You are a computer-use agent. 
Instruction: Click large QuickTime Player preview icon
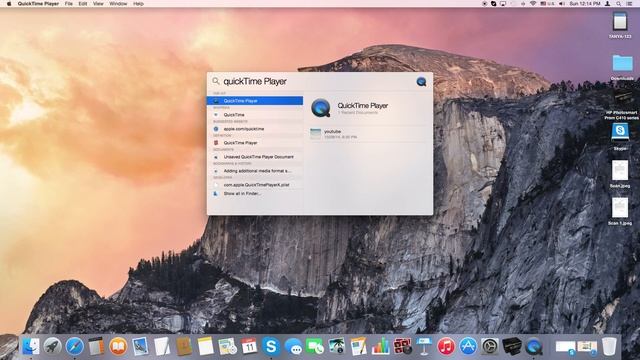(x=321, y=108)
